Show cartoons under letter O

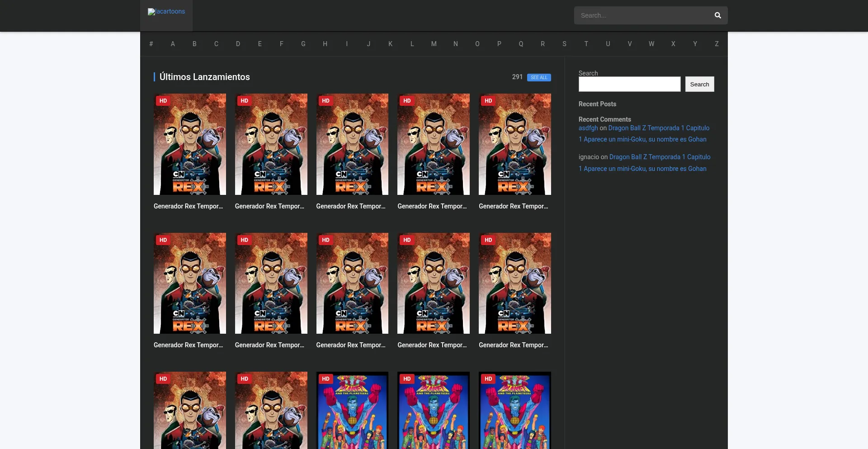tap(477, 44)
